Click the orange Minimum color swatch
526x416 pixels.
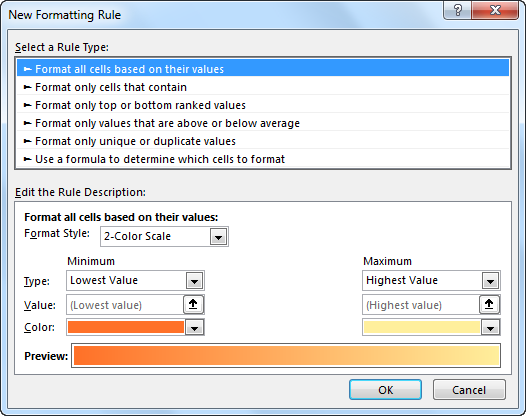pyautogui.click(x=126, y=327)
